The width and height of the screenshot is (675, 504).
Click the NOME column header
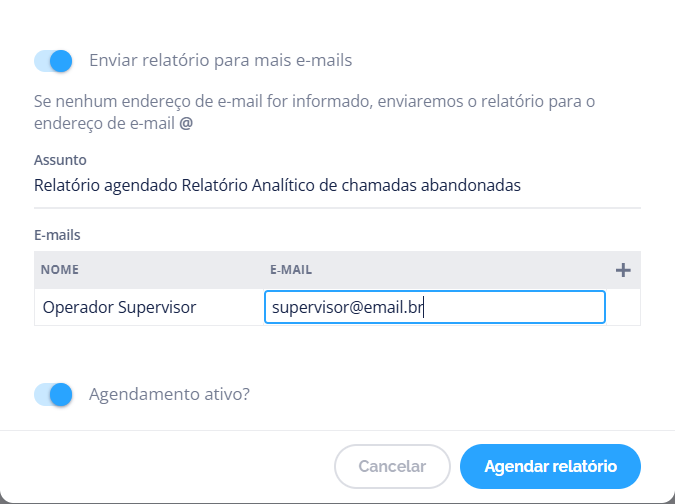(60, 269)
